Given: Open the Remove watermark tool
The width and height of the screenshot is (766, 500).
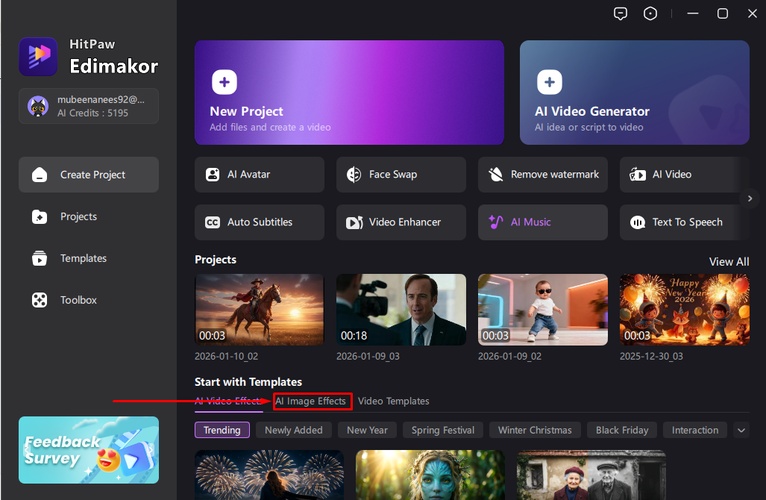Looking at the screenshot, I should tap(542, 174).
